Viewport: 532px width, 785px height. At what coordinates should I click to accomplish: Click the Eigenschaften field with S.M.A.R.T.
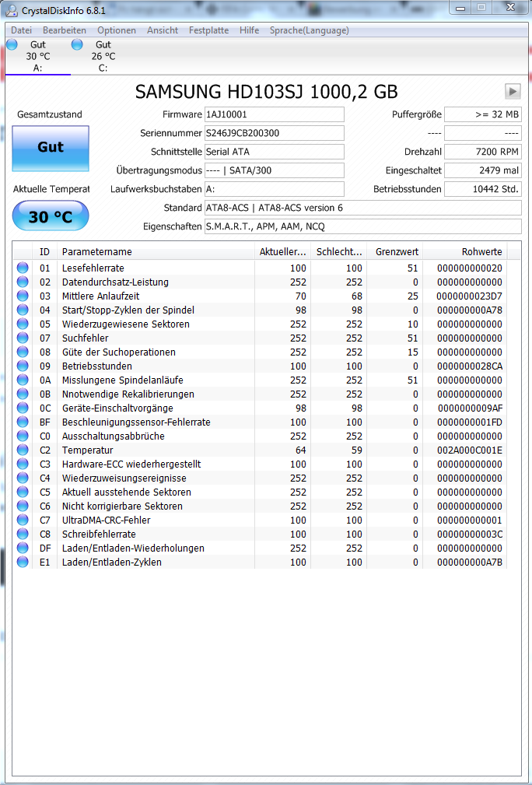click(363, 226)
